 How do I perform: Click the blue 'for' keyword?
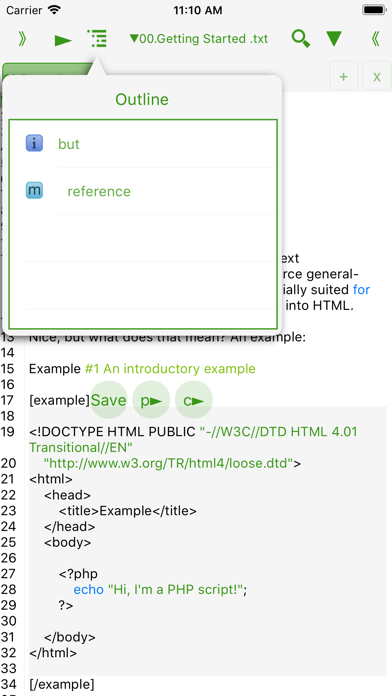[361, 289]
